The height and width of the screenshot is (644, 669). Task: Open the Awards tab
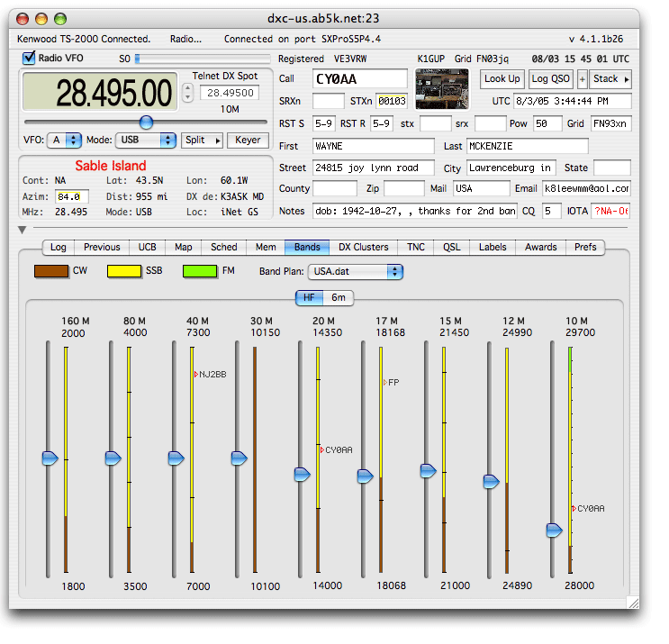(542, 247)
